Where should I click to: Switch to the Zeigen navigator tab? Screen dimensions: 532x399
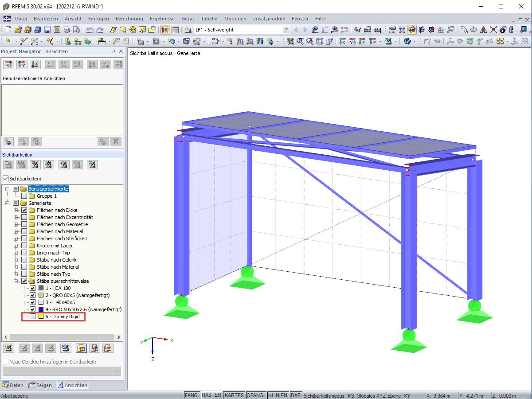coord(40,385)
